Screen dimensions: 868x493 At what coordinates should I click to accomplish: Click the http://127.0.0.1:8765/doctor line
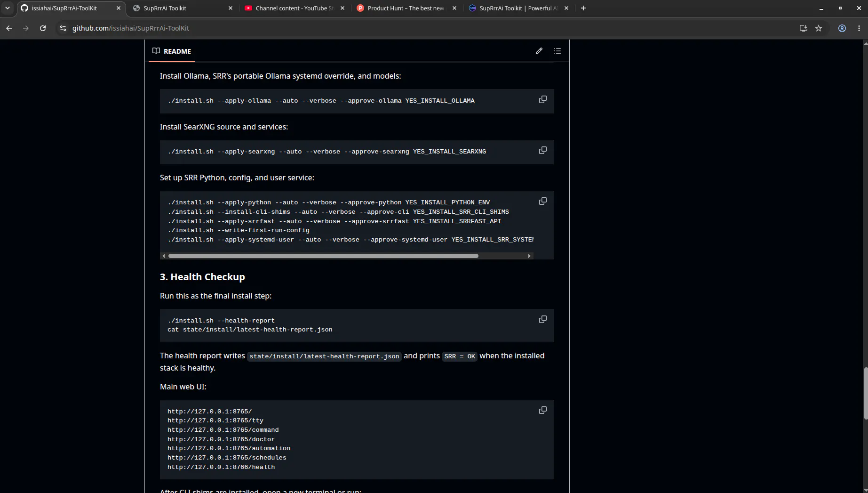[221, 439]
